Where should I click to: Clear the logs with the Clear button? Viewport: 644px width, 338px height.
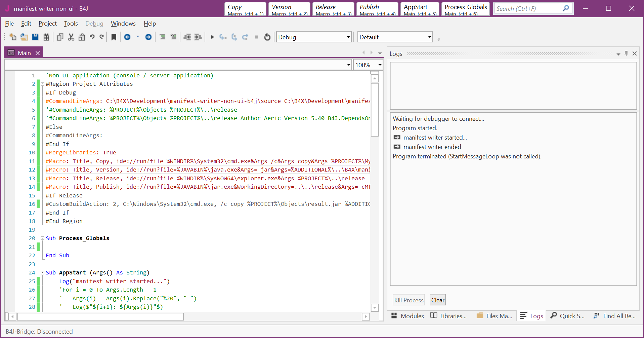[x=438, y=300]
